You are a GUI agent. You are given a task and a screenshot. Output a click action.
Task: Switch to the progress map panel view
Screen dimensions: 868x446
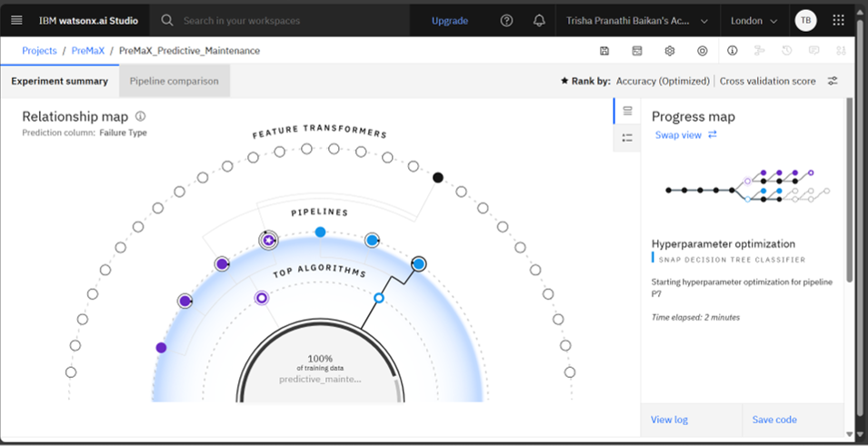click(x=627, y=111)
